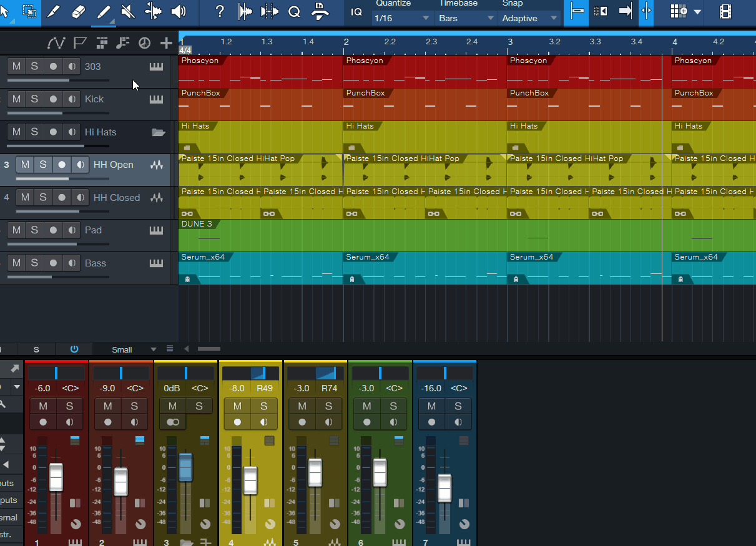Select the Eraser tool in the toolbar
The width and height of the screenshot is (756, 546).
pos(78,11)
